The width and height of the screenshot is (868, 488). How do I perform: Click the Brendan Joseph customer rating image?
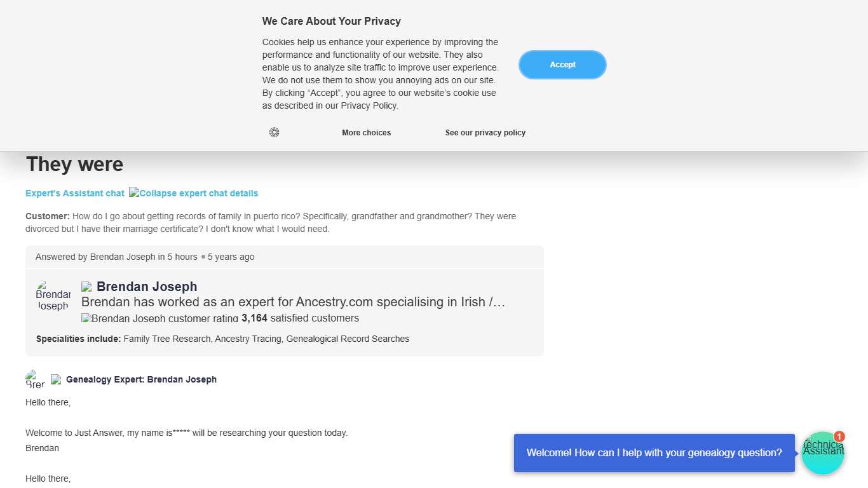(159, 318)
